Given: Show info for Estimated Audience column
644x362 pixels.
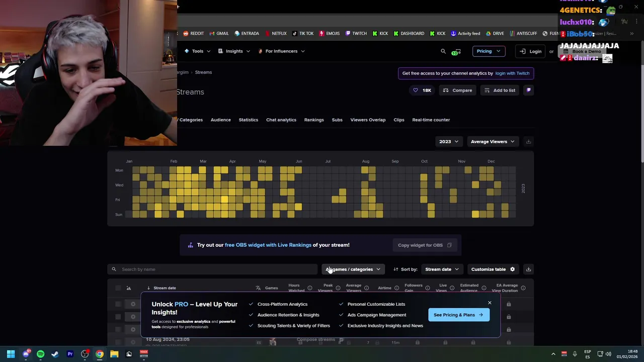Looking at the screenshot, I should tap(484, 288).
